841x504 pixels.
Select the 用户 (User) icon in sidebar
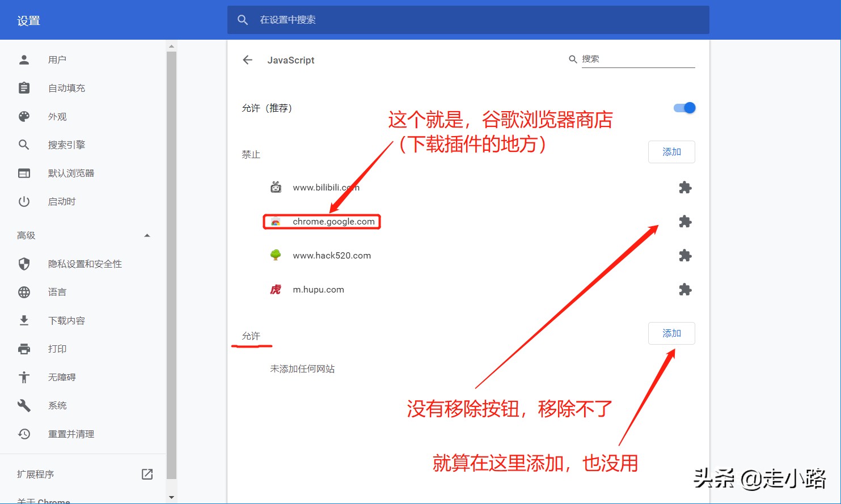pos(23,59)
